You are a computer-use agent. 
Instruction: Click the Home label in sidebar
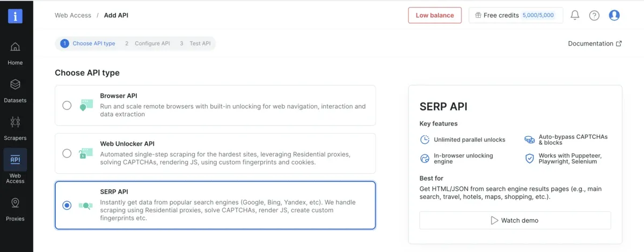click(15, 63)
